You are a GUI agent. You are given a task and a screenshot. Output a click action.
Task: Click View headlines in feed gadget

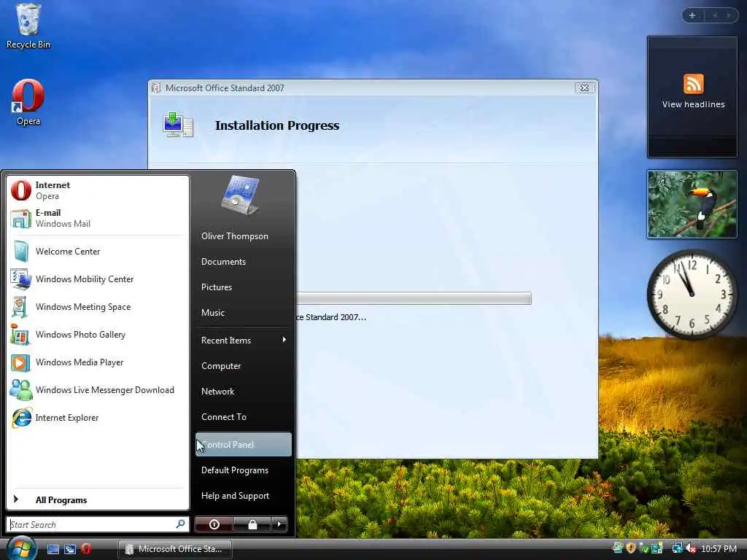[x=693, y=104]
